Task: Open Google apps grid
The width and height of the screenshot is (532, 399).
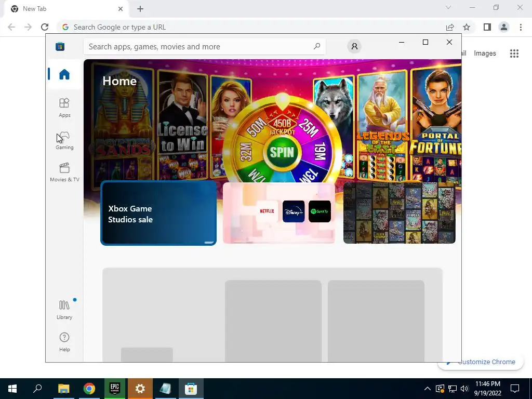Action: click(x=514, y=54)
